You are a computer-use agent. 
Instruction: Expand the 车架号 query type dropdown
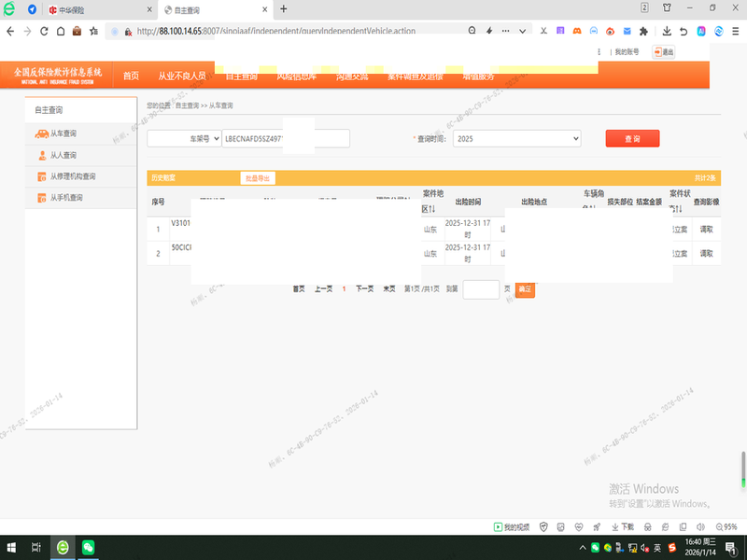pos(184,138)
